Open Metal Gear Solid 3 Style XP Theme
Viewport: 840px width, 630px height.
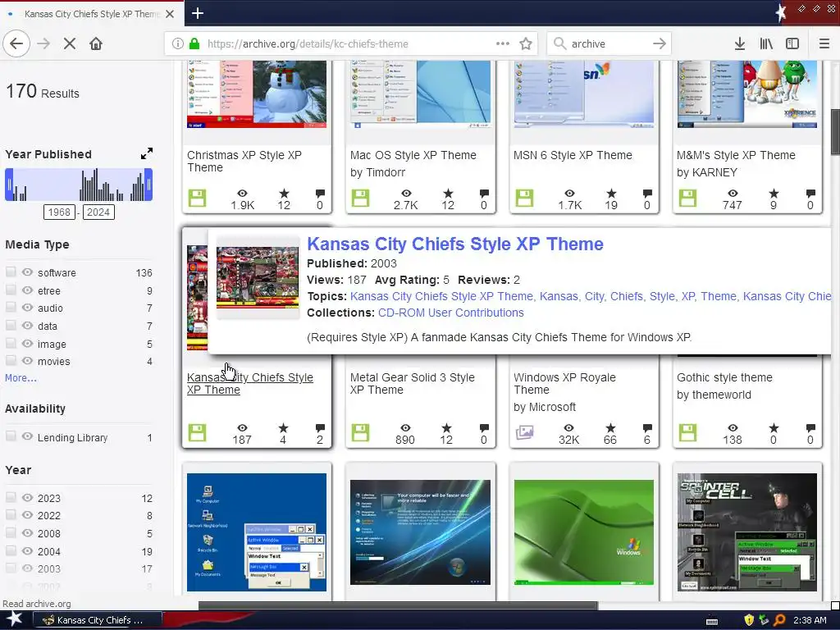(x=413, y=384)
